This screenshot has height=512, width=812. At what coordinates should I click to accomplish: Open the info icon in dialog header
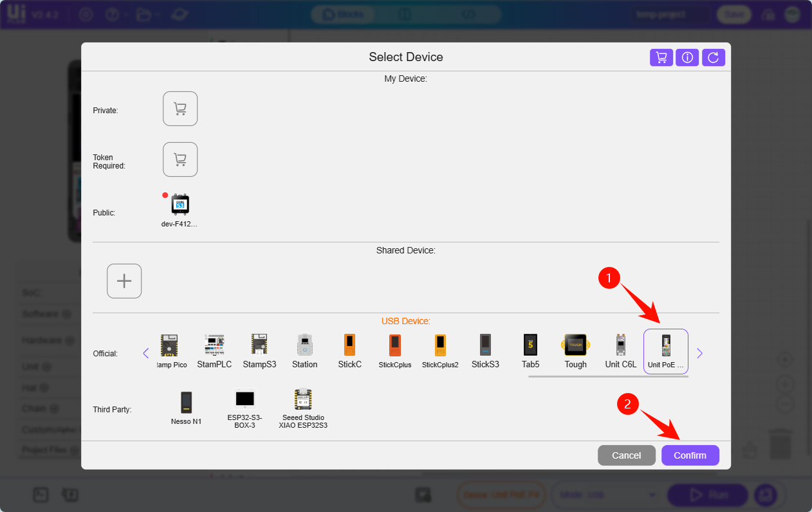pos(687,57)
